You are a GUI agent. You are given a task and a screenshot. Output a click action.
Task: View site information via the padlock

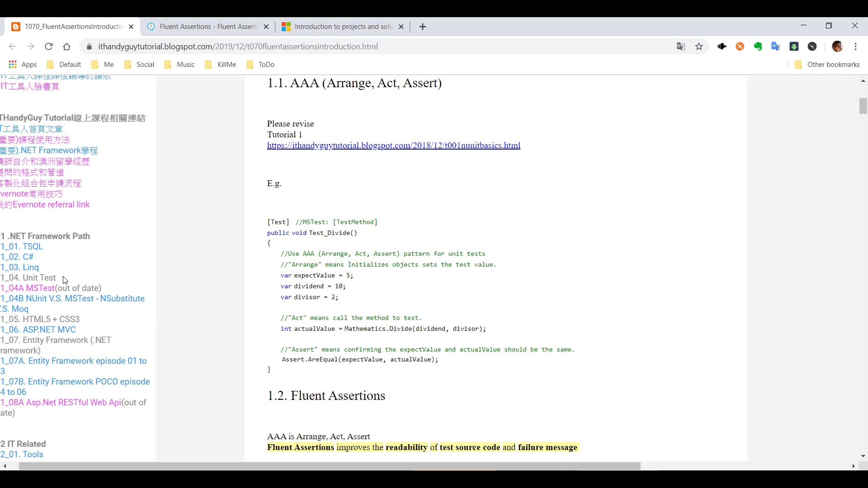pyautogui.click(x=89, y=46)
